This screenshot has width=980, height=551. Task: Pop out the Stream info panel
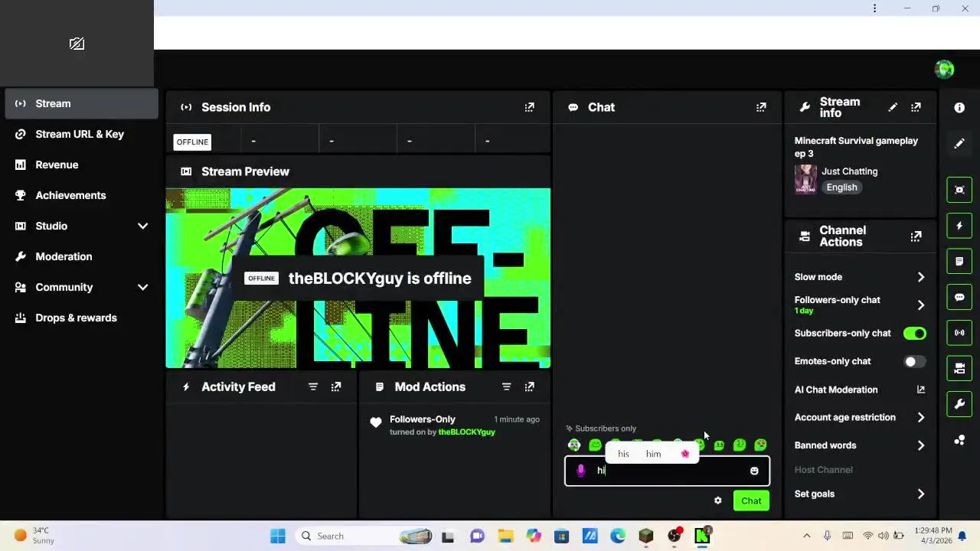click(916, 107)
